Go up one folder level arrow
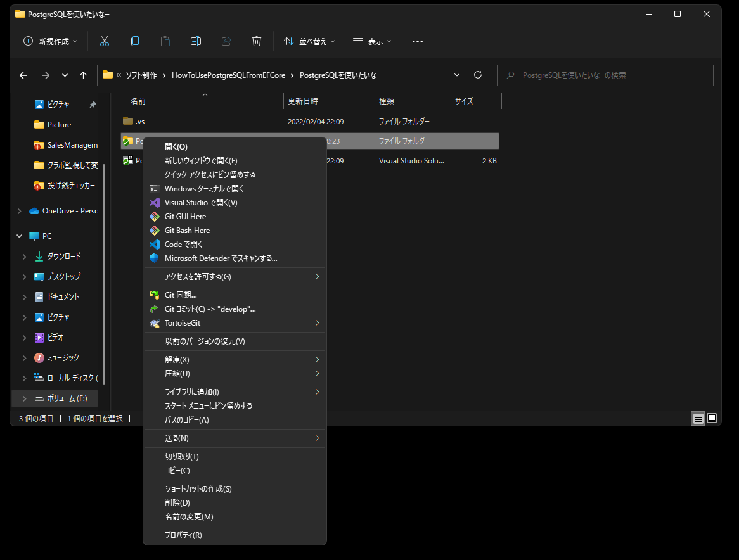The width and height of the screenshot is (739, 560). click(x=84, y=75)
